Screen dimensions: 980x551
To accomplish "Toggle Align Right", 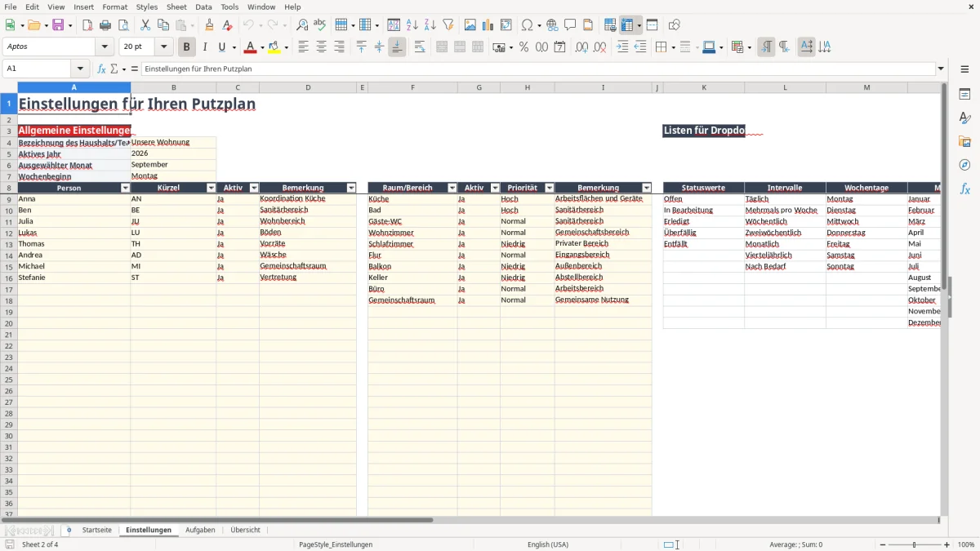I will click(340, 47).
